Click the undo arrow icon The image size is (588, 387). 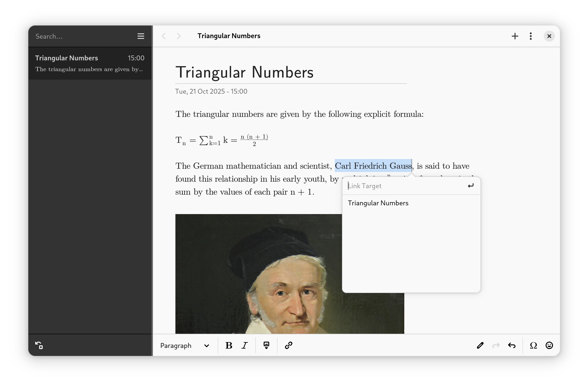[512, 345]
